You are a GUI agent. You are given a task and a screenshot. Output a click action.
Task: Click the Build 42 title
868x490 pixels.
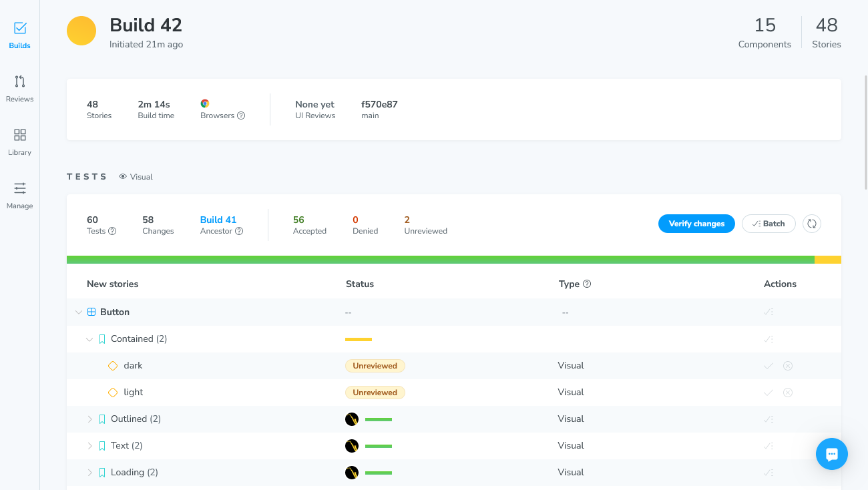click(146, 25)
